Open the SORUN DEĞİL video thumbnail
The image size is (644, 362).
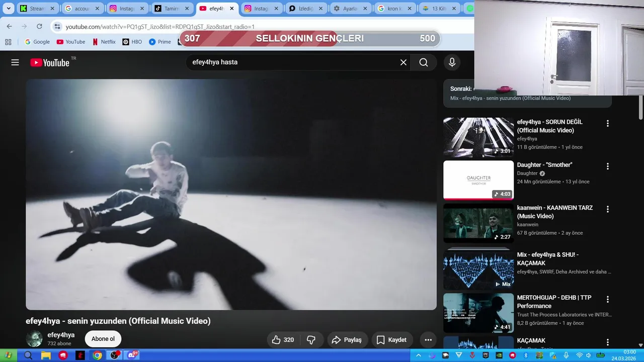click(x=478, y=137)
